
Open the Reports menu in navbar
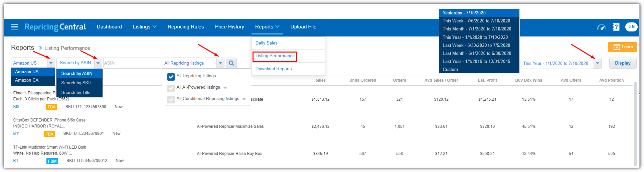(x=267, y=27)
